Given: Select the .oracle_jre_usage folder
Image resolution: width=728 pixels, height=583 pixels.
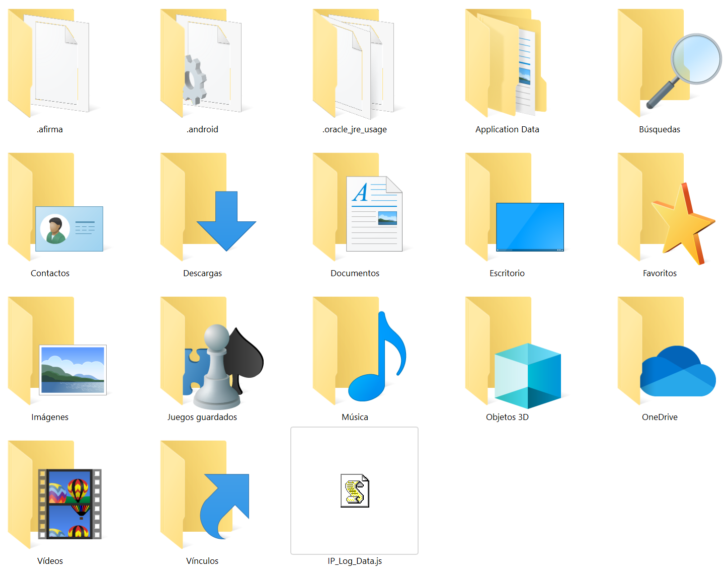Looking at the screenshot, I should pyautogui.click(x=354, y=63).
